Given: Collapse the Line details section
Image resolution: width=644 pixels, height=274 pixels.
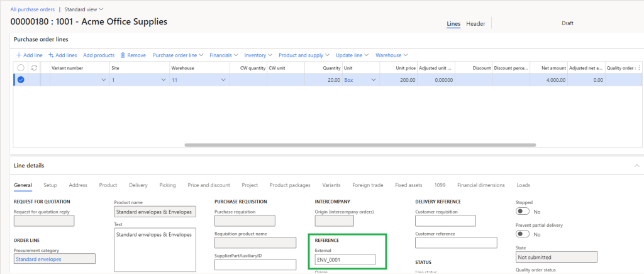Looking at the screenshot, I should 636,165.
